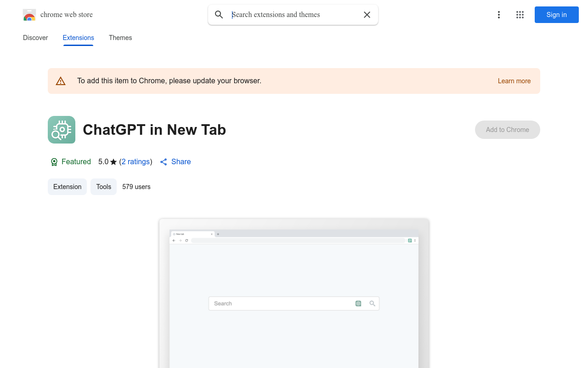The image size is (588, 368).
Task: Open the 2 ratings link
Action: [x=136, y=162]
